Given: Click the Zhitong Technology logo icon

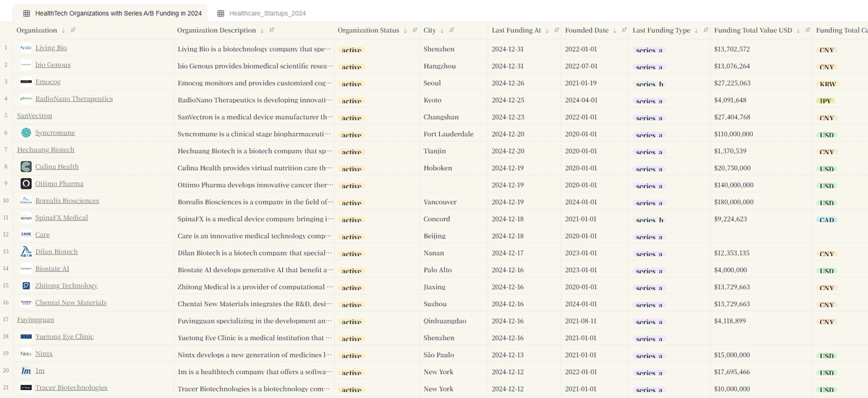Looking at the screenshot, I should 26,286.
